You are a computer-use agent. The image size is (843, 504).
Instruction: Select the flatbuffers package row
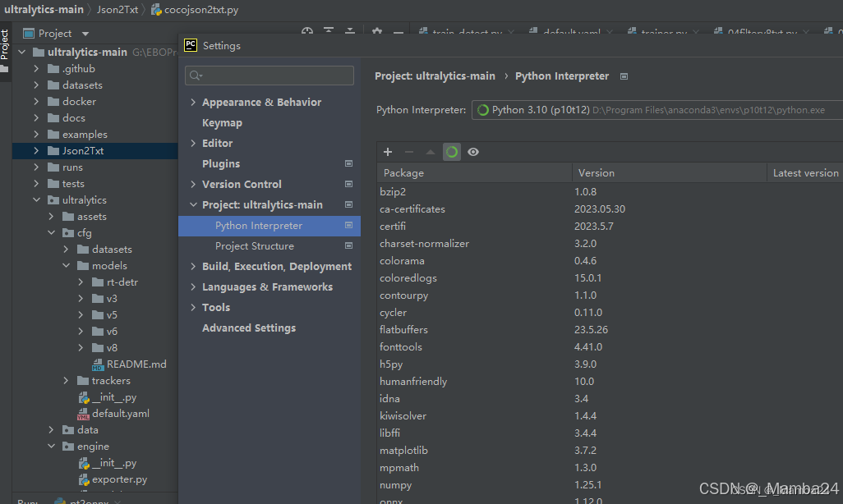click(x=610, y=329)
